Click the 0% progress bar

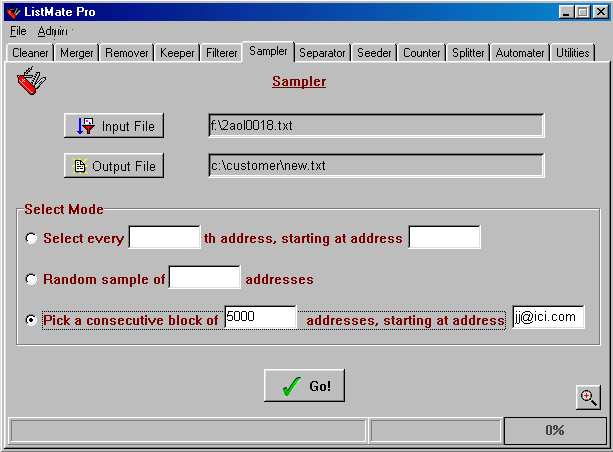click(554, 430)
